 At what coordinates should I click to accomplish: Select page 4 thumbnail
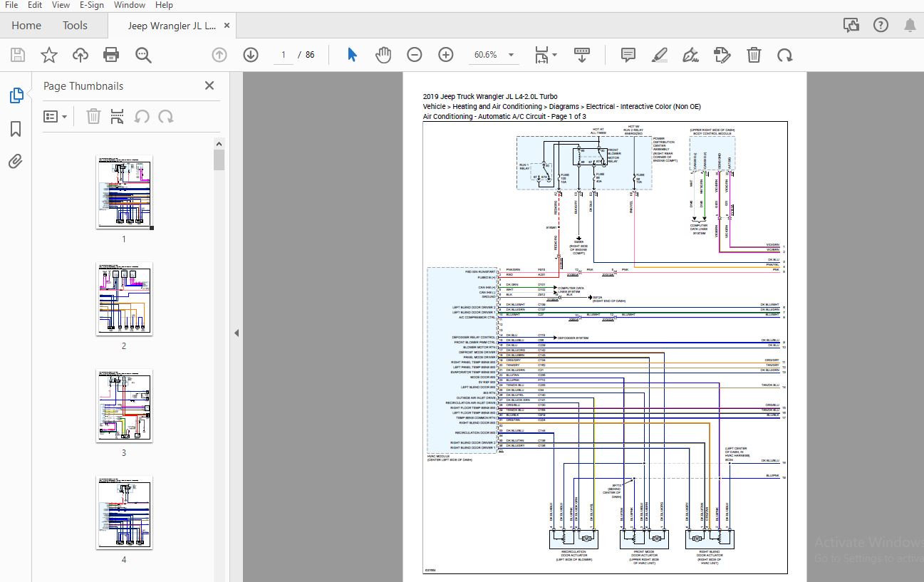coord(124,513)
